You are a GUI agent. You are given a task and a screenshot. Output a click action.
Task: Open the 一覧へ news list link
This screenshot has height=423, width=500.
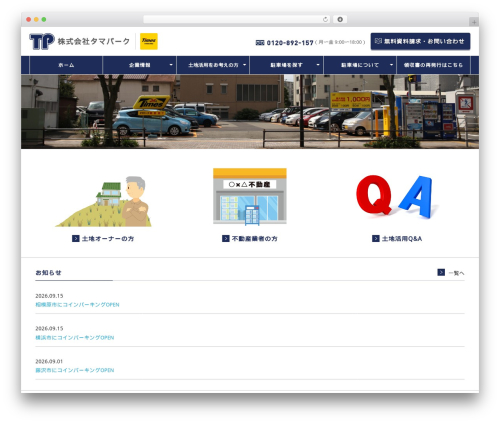(x=456, y=273)
